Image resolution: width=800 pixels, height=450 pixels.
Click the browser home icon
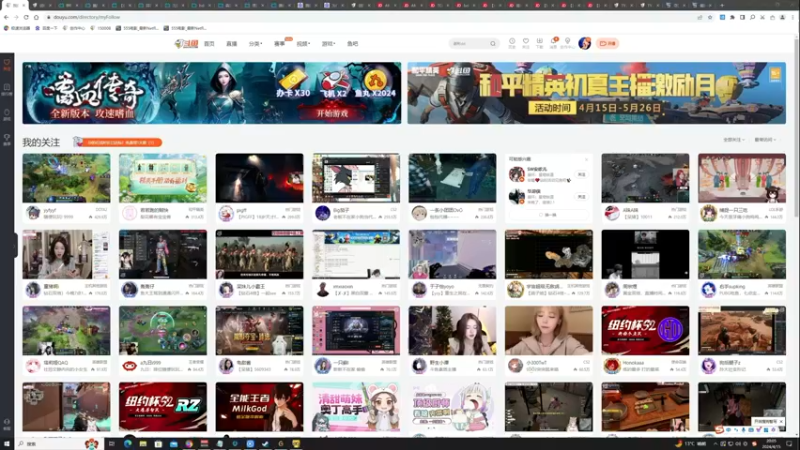36,17
